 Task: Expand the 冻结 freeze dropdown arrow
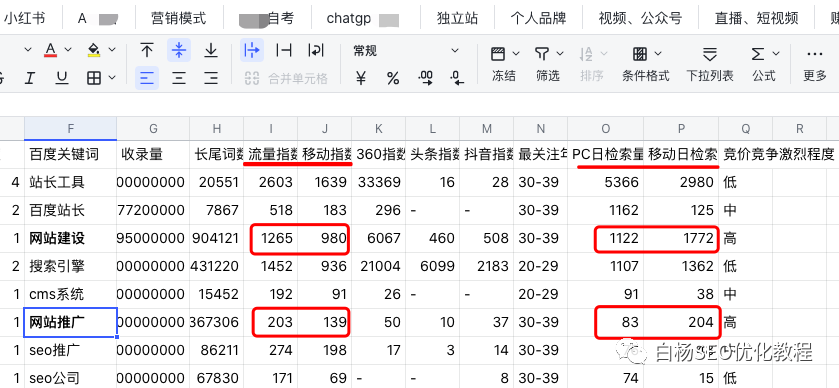[x=516, y=54]
